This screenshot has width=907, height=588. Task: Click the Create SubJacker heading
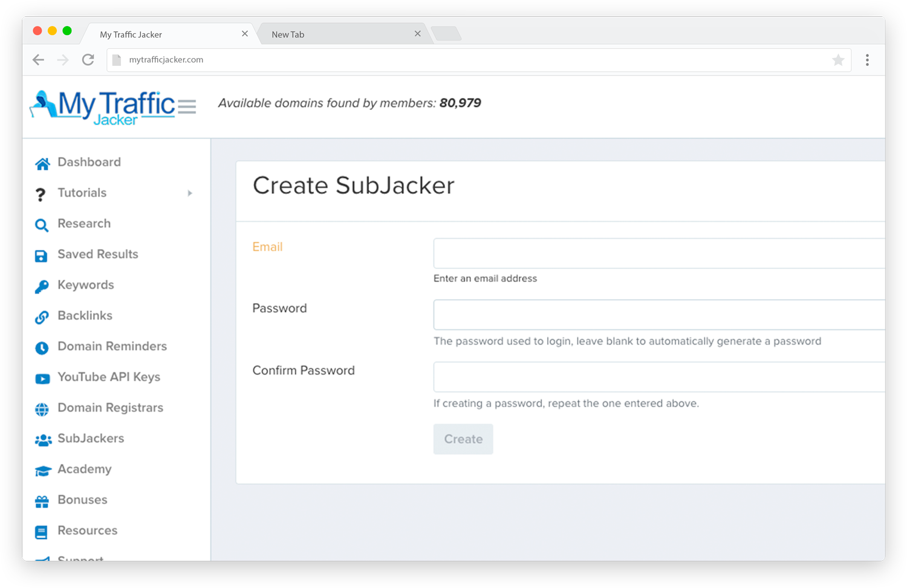click(353, 186)
